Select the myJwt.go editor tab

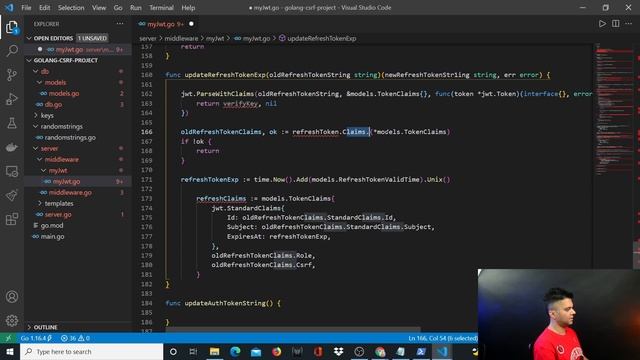(x=166, y=24)
